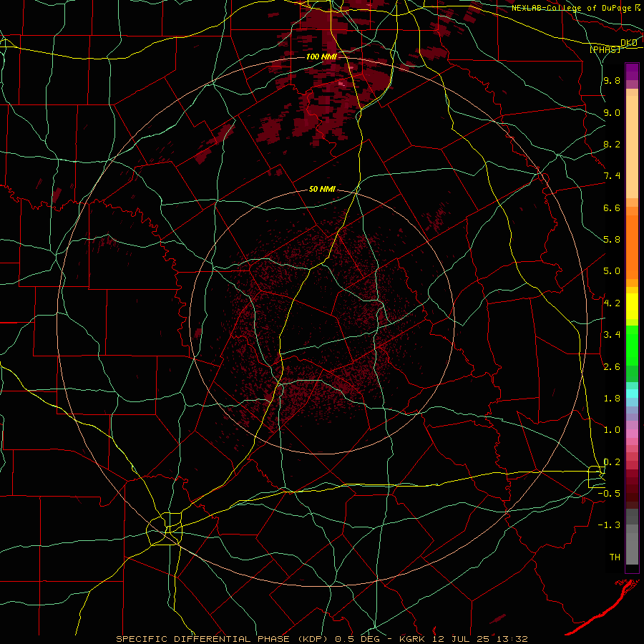This screenshot has width=644, height=644.
Task: Select the 6.6 value on the scale
Action: pos(612,208)
